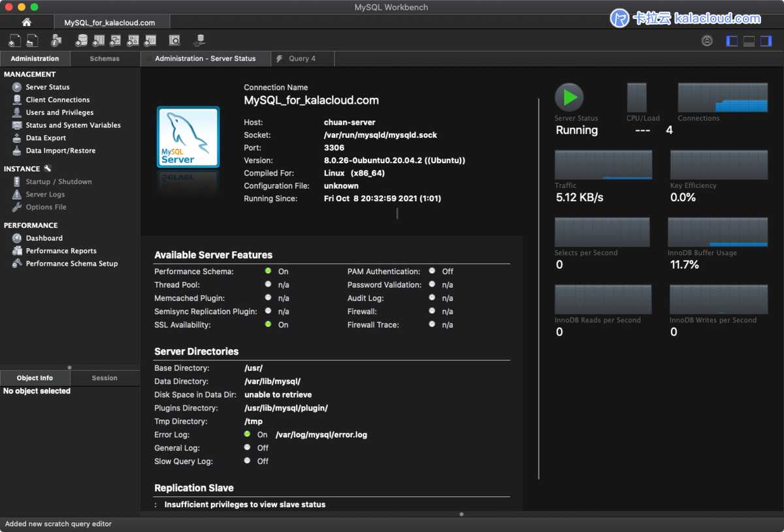Click the open SQL script file icon
Screen dimensions: 784x532
(32, 40)
